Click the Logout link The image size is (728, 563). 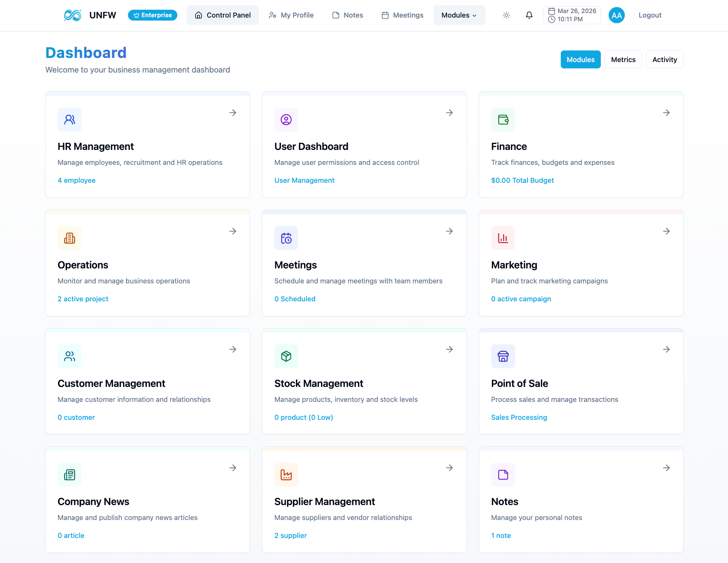(650, 15)
